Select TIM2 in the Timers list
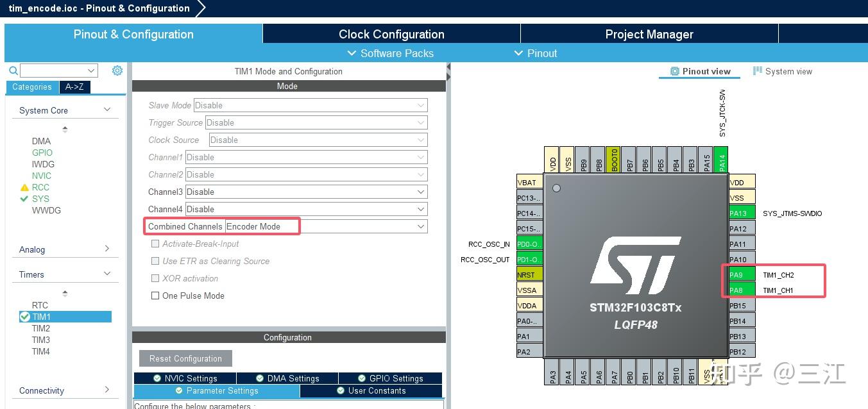 click(42, 328)
